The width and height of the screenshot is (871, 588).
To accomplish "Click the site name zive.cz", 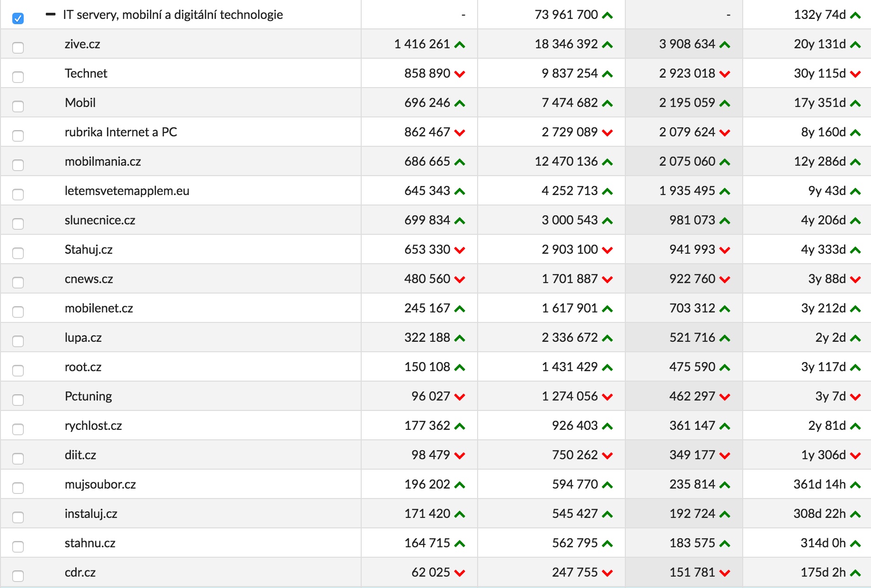I will coord(82,44).
